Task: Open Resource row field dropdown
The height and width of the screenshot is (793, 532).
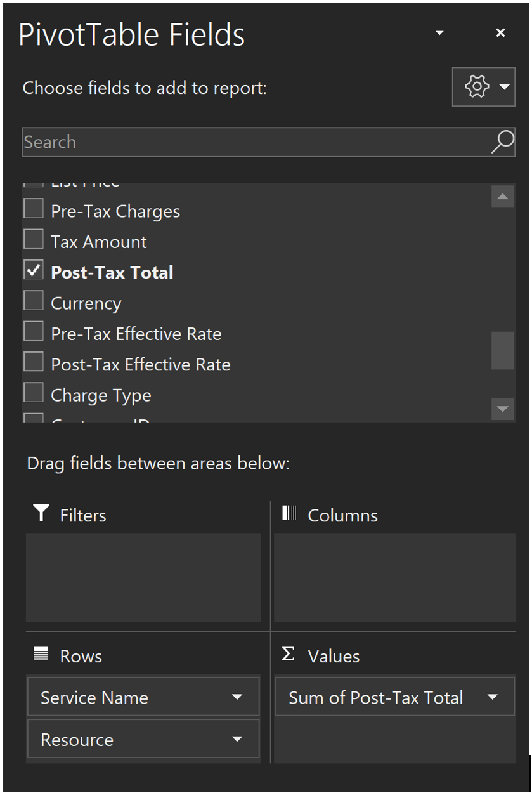Action: pyautogui.click(x=237, y=739)
